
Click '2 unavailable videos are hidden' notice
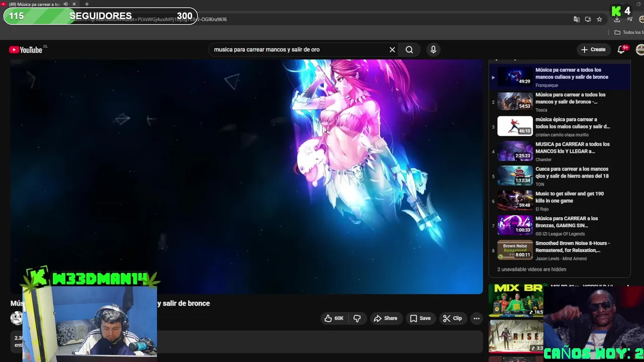click(531, 269)
